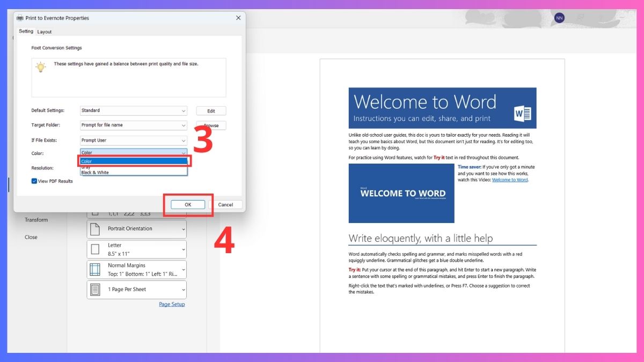Collapse the Color combo box
The width and height of the screenshot is (644, 362).
[134, 153]
